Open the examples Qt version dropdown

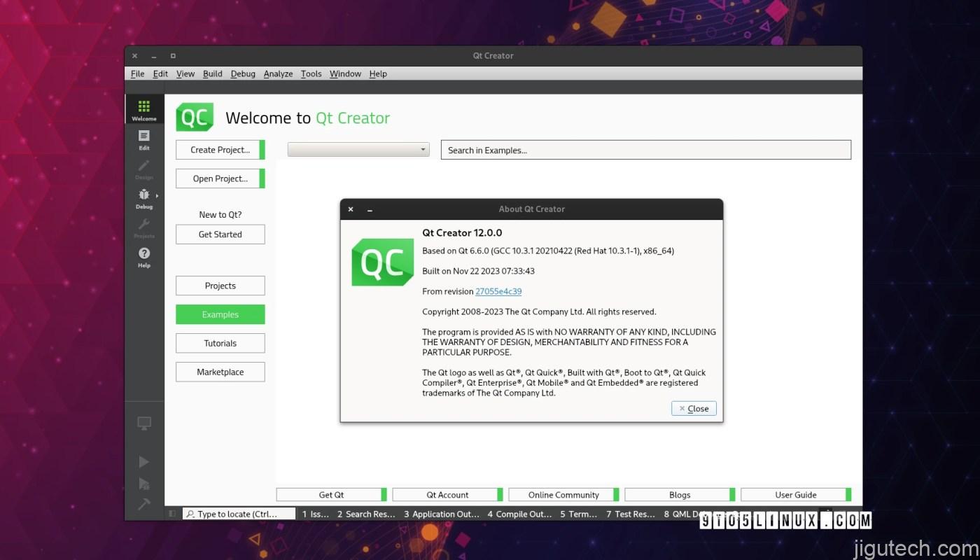point(358,150)
